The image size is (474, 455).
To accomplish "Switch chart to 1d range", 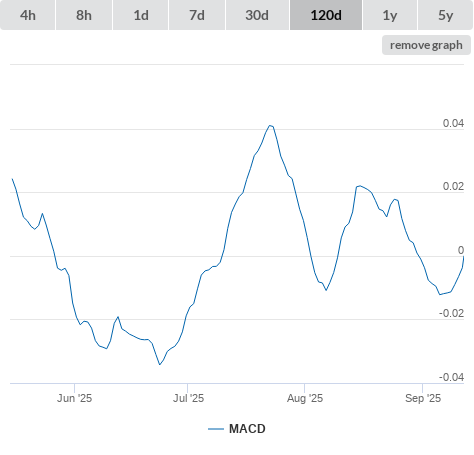I will (141, 15).
